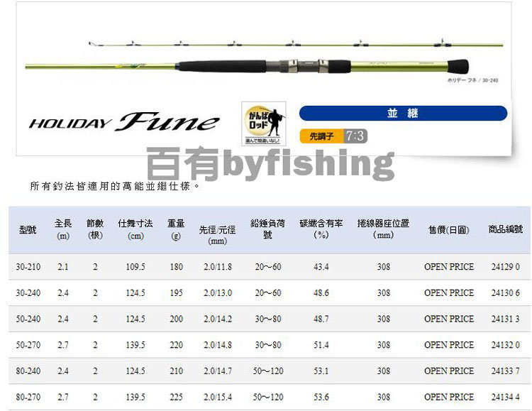Screen dimensions: 532x411
Task: Click the ganba rod badge icon
Action: 264,124
